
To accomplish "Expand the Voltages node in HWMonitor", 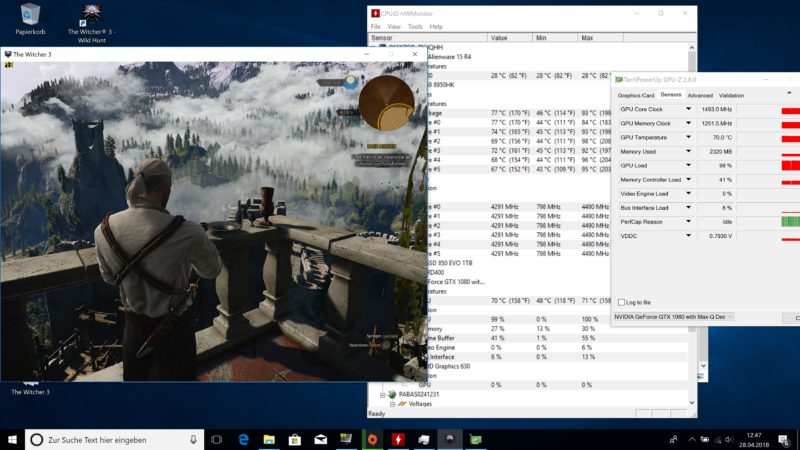I will pyautogui.click(x=392, y=404).
